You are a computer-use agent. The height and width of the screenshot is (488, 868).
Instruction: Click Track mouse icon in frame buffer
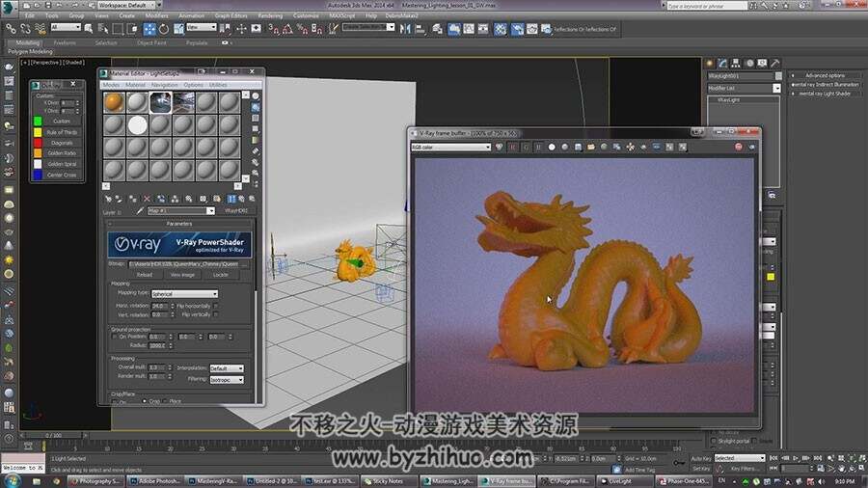tap(631, 147)
